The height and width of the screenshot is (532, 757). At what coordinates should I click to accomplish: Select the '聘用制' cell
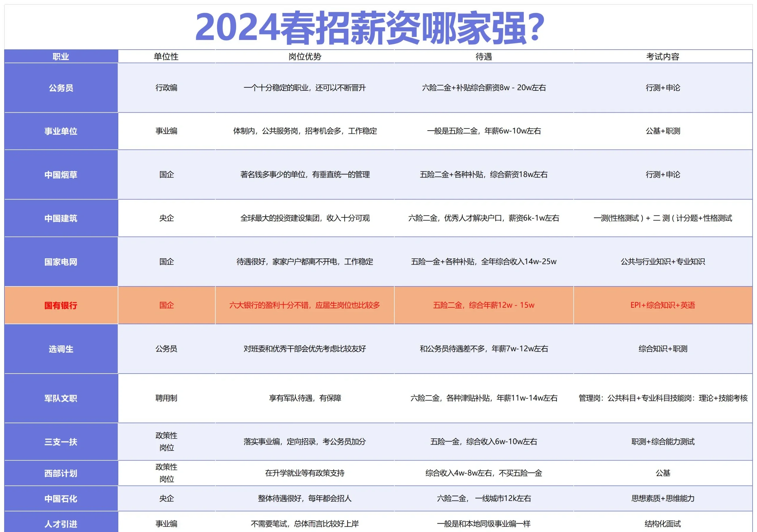(166, 398)
